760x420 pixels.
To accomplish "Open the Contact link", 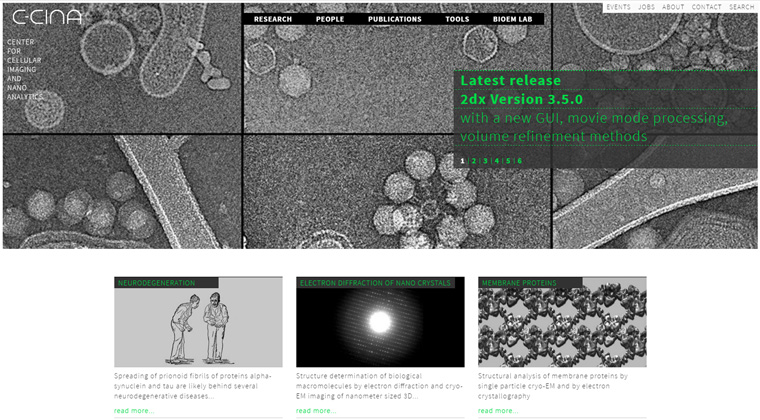I will pyautogui.click(x=706, y=7).
